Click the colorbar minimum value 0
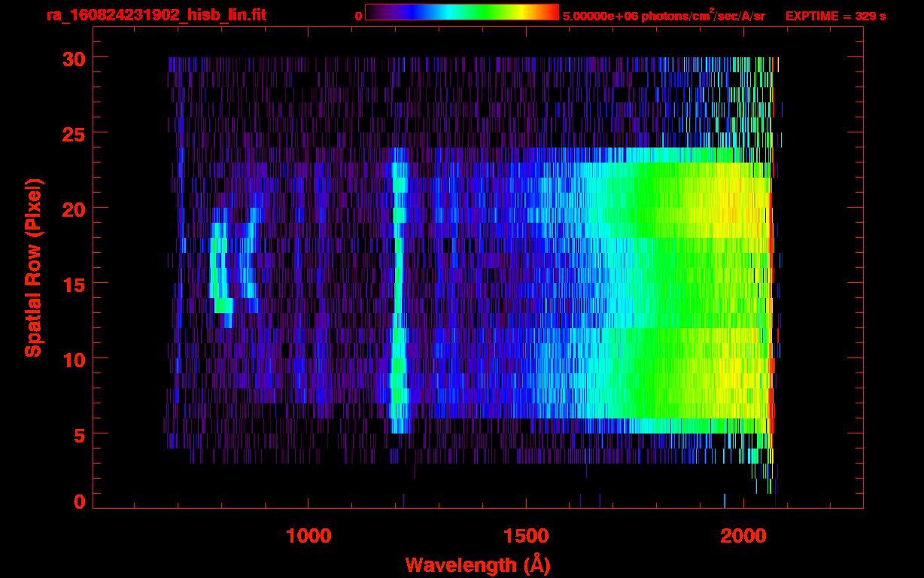The width and height of the screenshot is (924, 578). pos(359,16)
